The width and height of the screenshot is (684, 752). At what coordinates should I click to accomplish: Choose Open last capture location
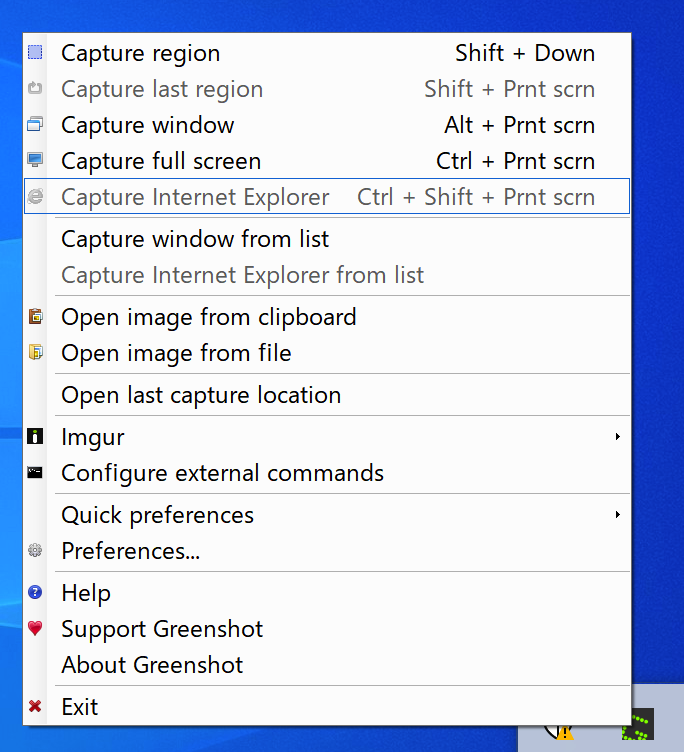point(201,395)
